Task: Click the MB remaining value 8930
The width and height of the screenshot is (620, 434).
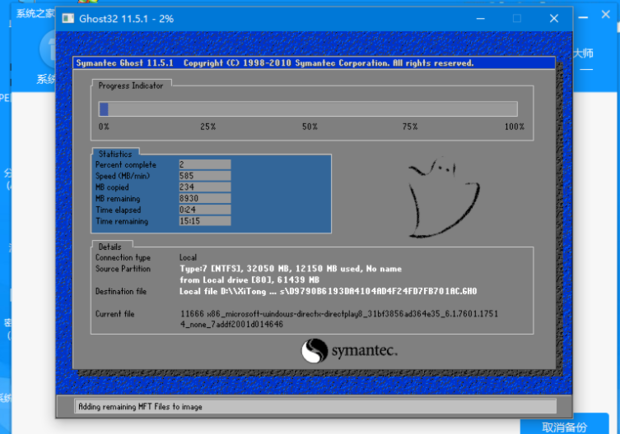Action: pos(204,198)
